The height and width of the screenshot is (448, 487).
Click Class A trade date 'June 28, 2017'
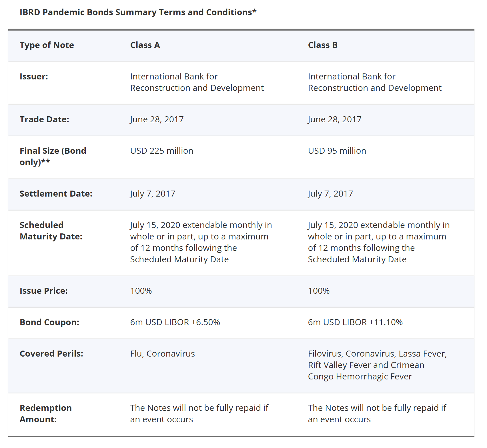coord(157,119)
